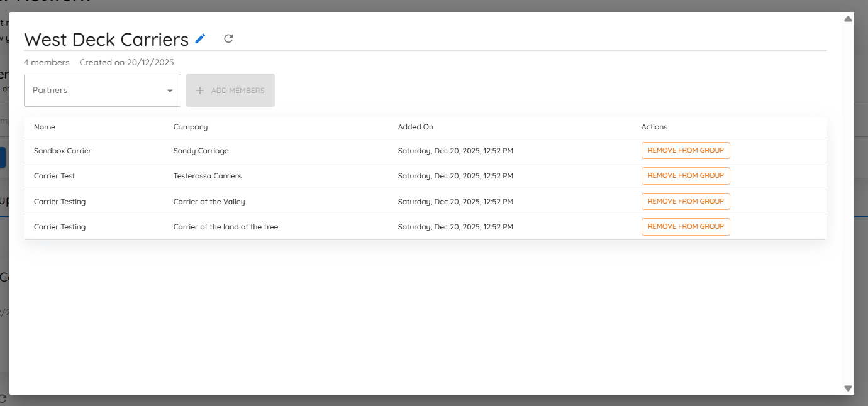Open the Partners dropdown

[x=103, y=91]
